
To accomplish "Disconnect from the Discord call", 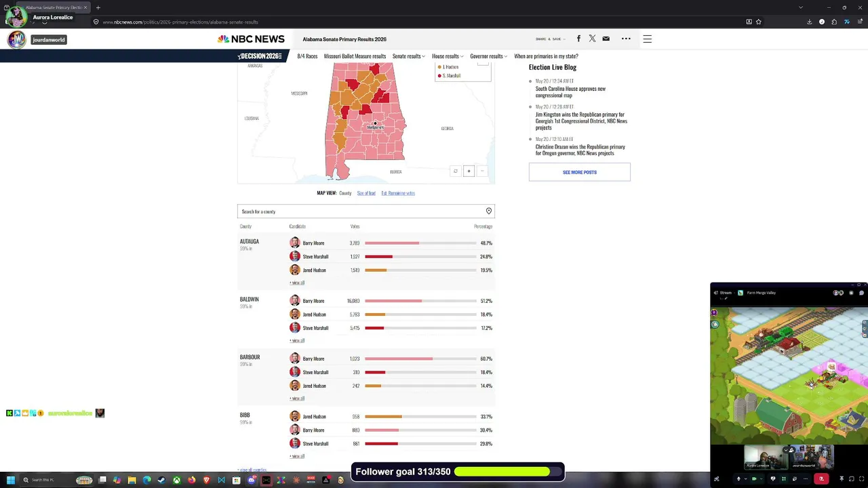I will 821,479.
